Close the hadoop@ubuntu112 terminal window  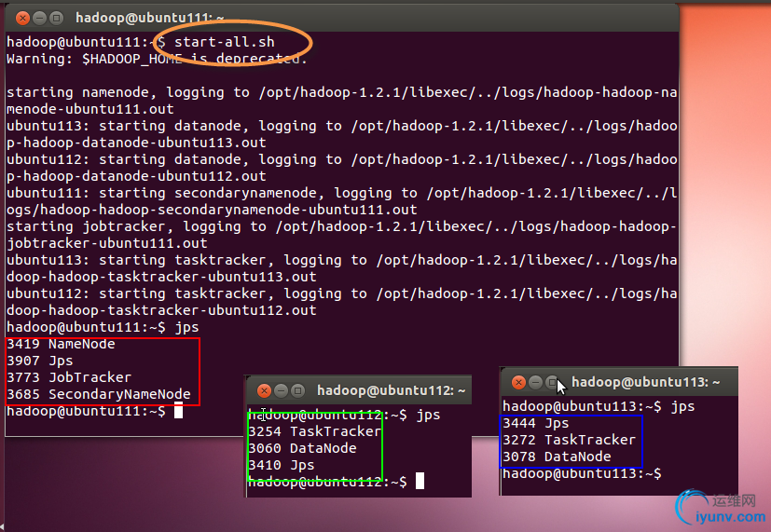coord(264,390)
